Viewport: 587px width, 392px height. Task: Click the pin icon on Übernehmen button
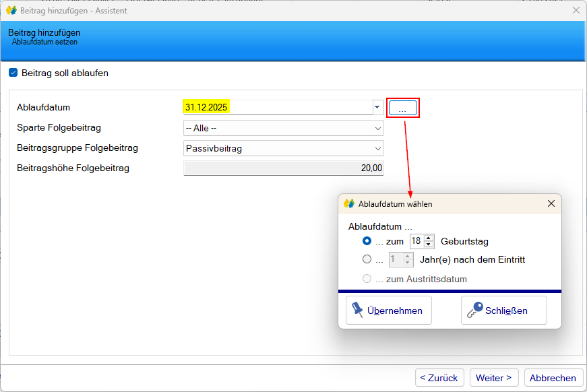(357, 310)
